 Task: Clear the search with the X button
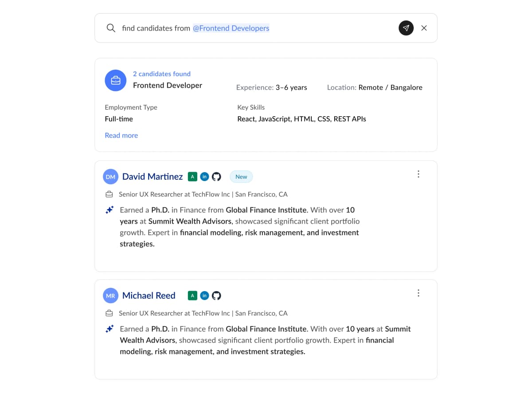pyautogui.click(x=424, y=28)
